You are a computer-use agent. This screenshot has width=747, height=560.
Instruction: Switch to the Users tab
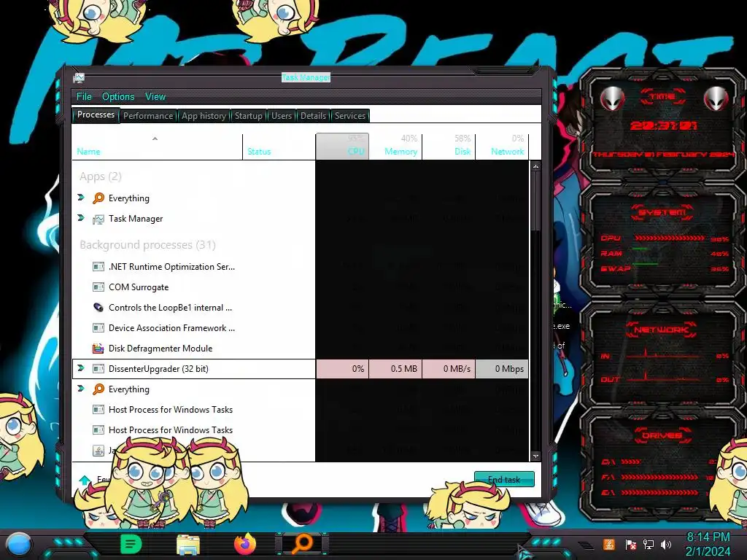point(282,116)
